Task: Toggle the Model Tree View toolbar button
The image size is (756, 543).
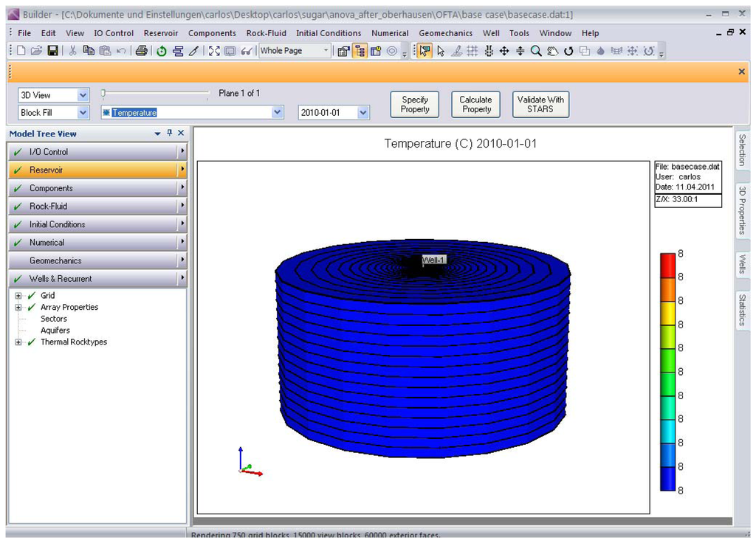Action: [360, 51]
